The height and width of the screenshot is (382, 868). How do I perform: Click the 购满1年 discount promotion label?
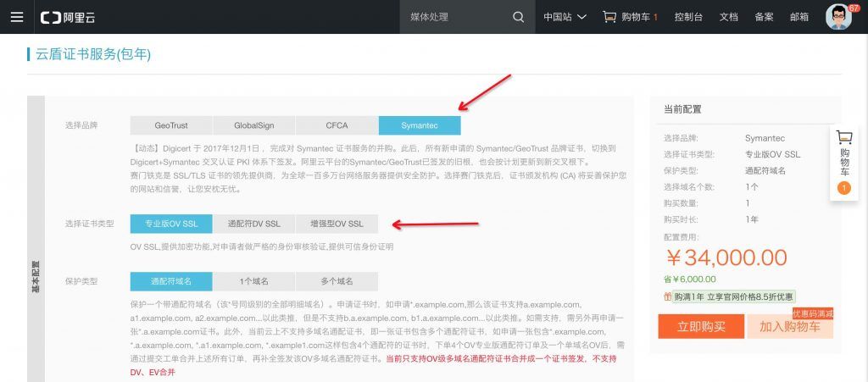pyautogui.click(x=733, y=296)
